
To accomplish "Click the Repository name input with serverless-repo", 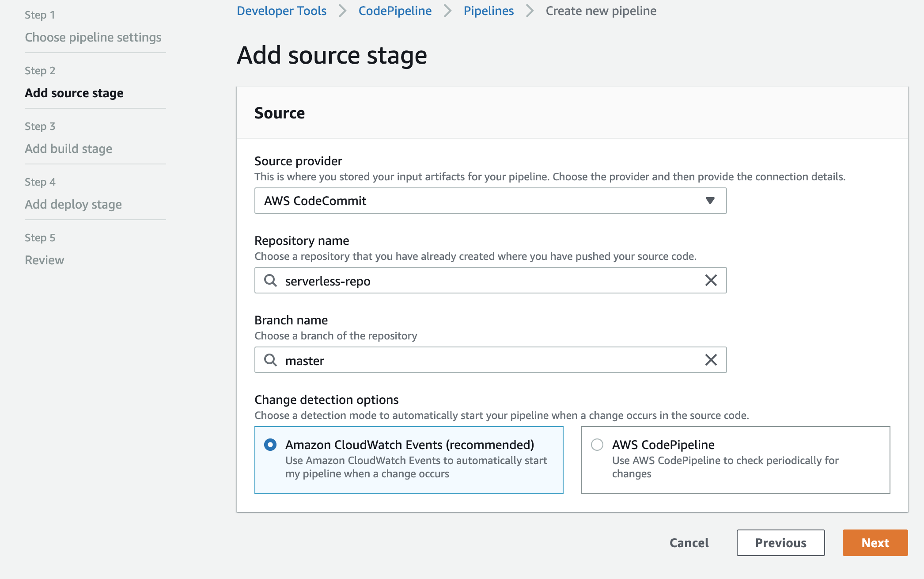I will [x=490, y=280].
